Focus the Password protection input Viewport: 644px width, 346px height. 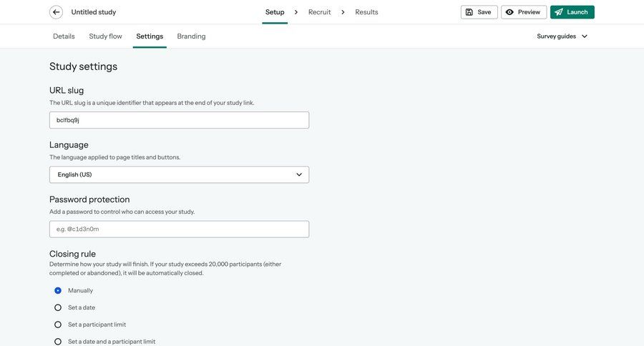point(179,229)
